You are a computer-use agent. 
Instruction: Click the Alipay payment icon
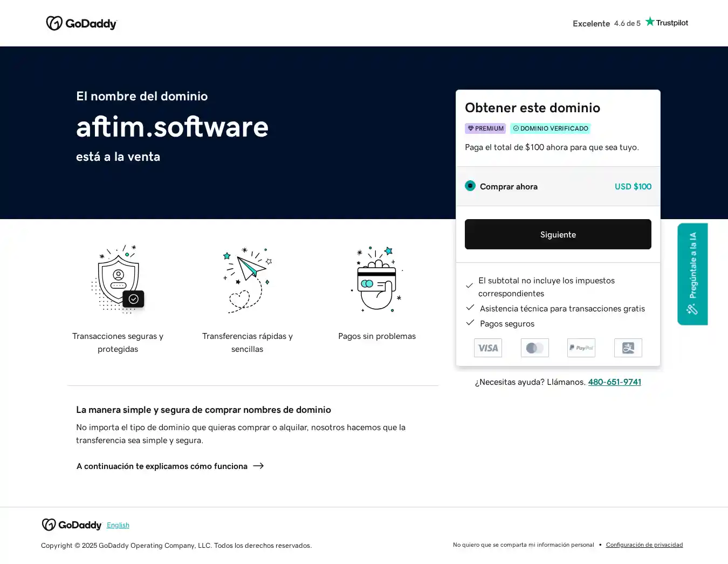click(628, 348)
